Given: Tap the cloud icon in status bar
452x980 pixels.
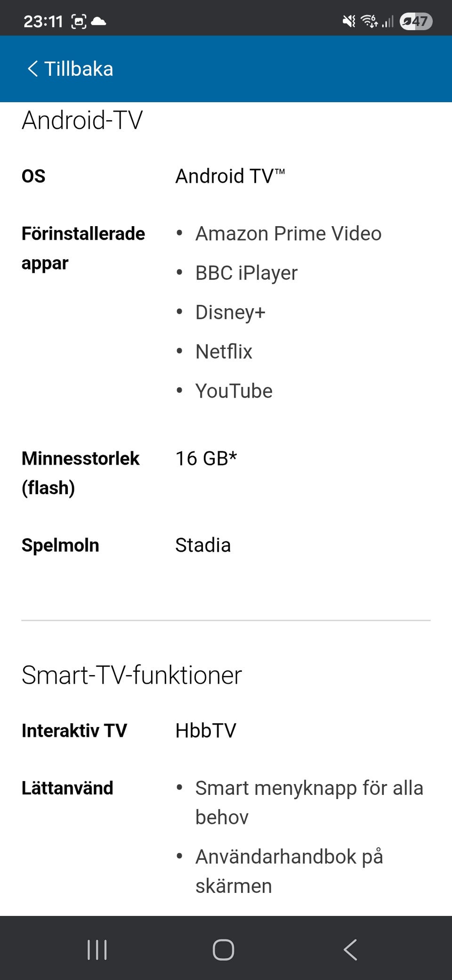Looking at the screenshot, I should [98, 21].
